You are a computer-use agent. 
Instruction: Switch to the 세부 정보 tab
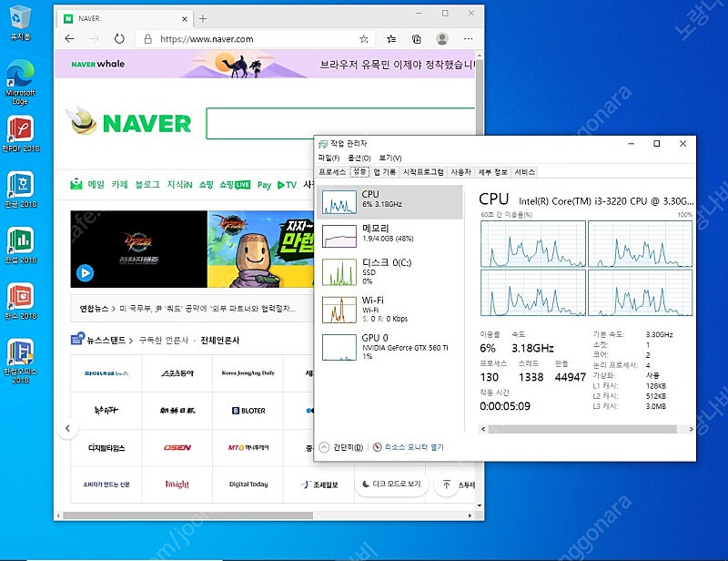coord(492,172)
